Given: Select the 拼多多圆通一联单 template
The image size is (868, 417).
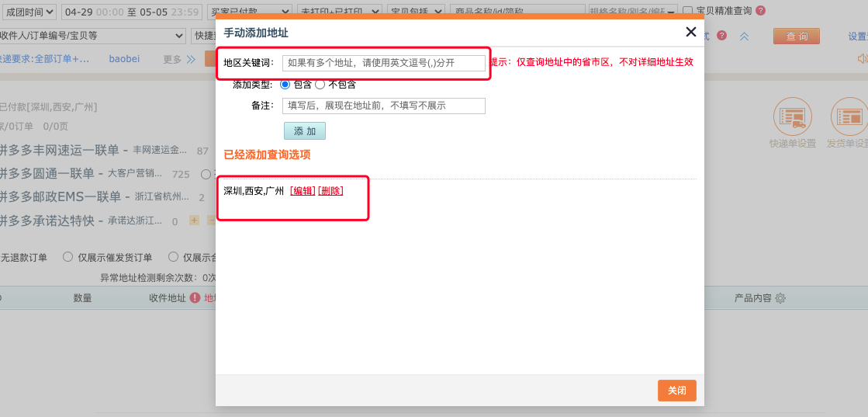Looking at the screenshot, I should pos(47,174).
